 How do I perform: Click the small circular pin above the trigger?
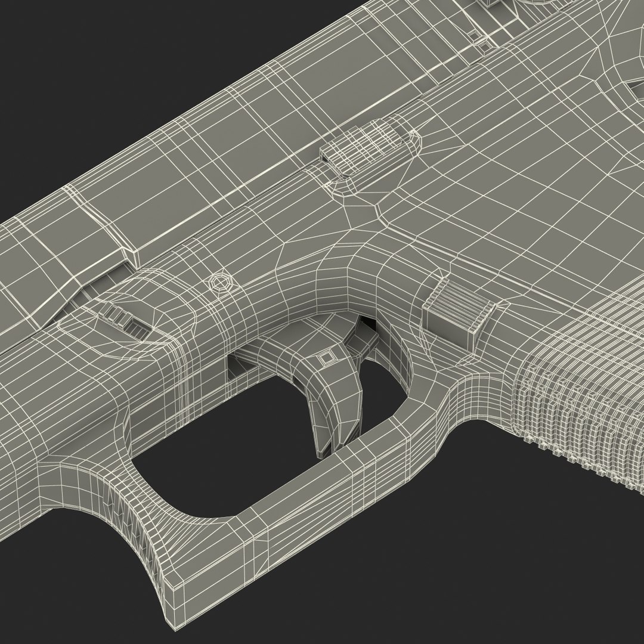click(221, 283)
